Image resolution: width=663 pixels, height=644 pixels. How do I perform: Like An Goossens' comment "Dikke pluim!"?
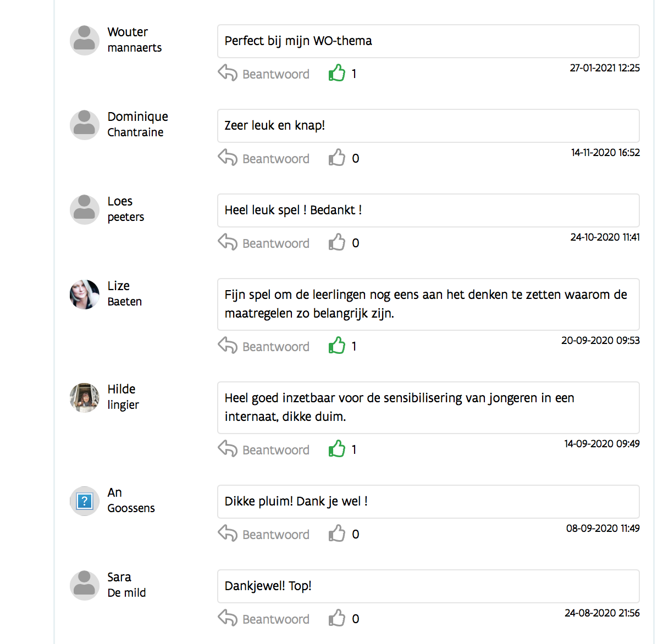coord(336,534)
